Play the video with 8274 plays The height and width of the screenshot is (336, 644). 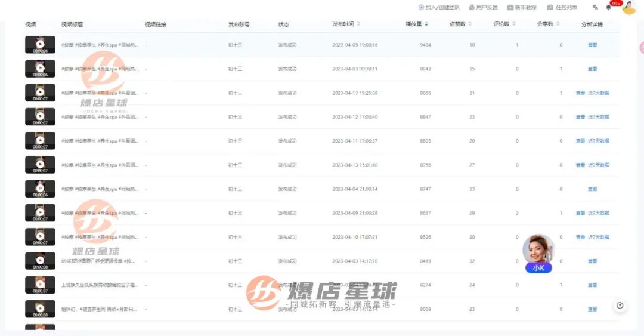(x=40, y=285)
